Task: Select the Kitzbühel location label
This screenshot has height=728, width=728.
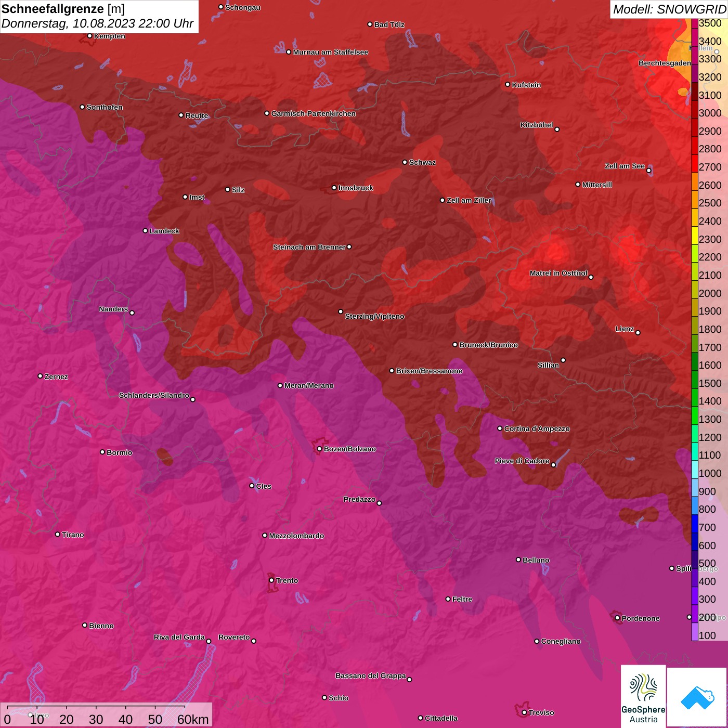Action: [537, 125]
